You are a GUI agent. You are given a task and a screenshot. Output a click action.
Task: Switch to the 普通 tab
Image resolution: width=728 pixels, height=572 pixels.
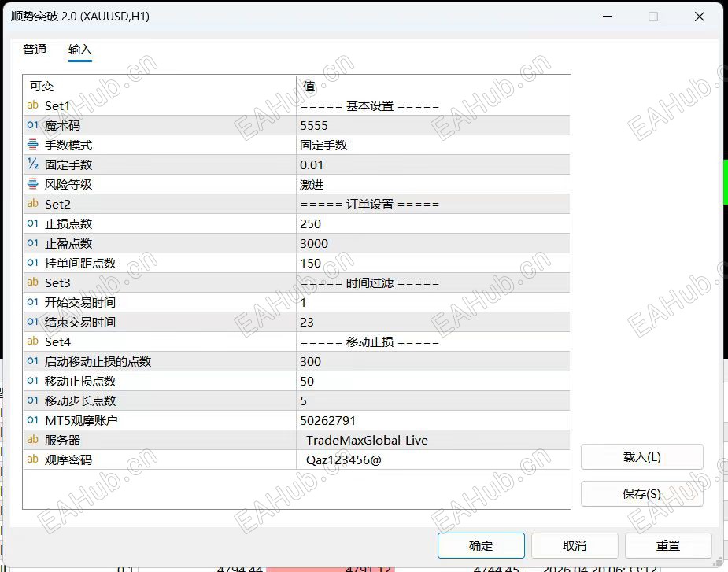[35, 49]
